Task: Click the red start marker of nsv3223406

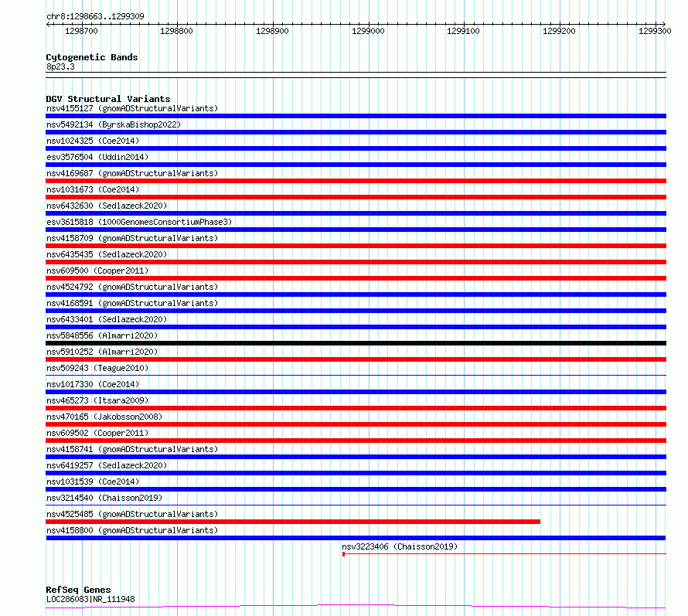Action: (343, 554)
